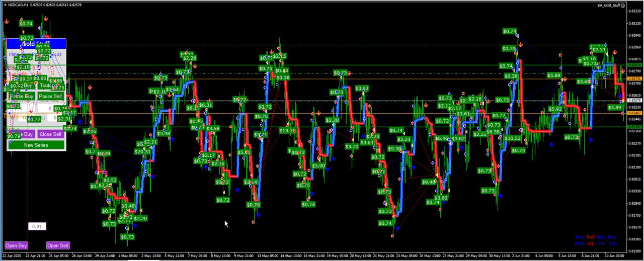Click the $0.52 profit label
The height and width of the screenshot is (261, 644).
(110, 181)
